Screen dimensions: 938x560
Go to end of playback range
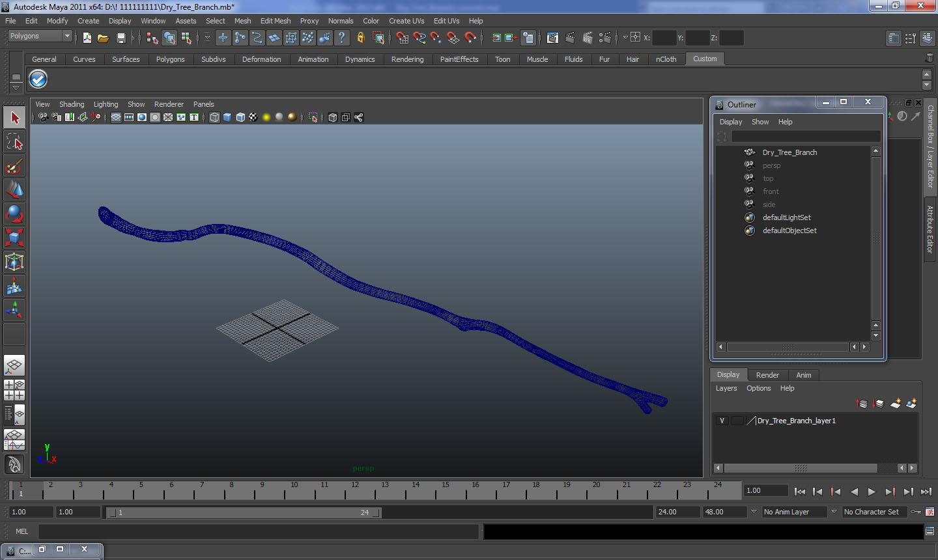(x=926, y=492)
